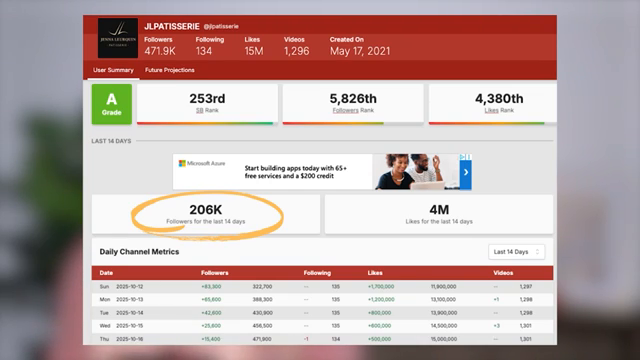Screen dimensions: 640x360
Task: Click the 5,826th Followers Rank card
Action: [x=353, y=104]
